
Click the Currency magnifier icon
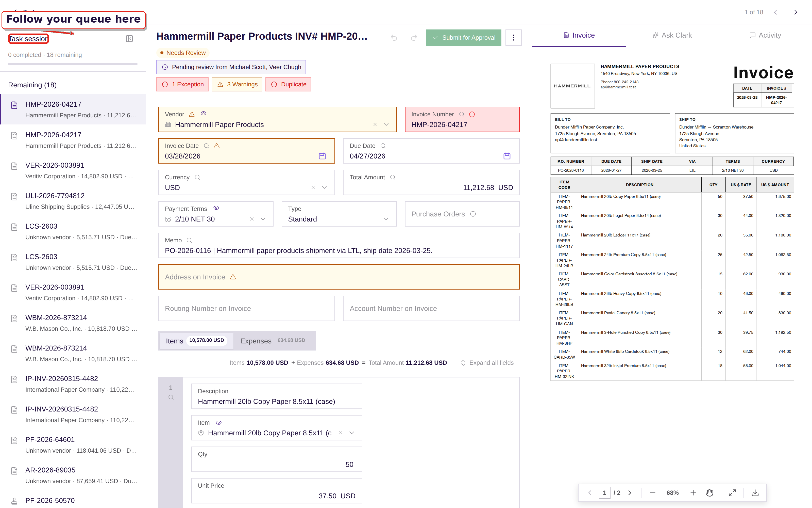(x=197, y=177)
